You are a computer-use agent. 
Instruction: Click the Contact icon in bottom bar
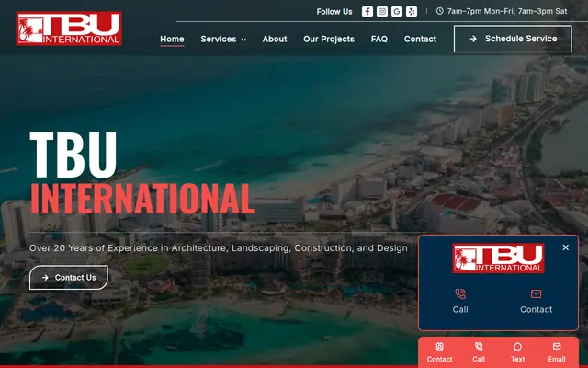[x=439, y=346]
